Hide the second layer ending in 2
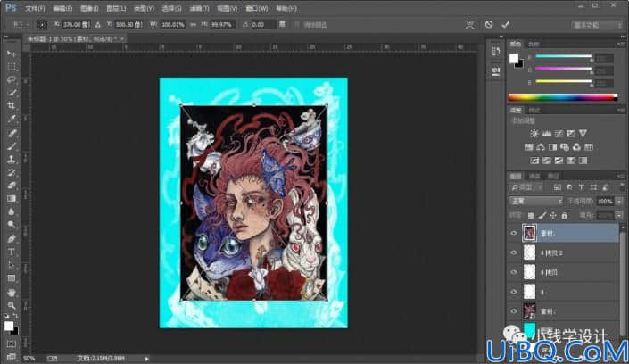The width and height of the screenshot is (629, 364). 514,252
